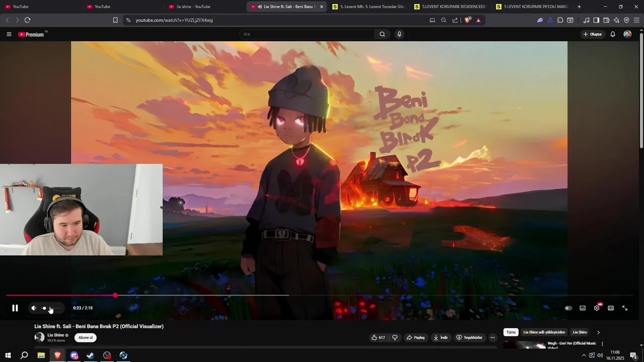Screen dimensions: 644x362
Task: Share this page from the address bar
Action: [455, 20]
